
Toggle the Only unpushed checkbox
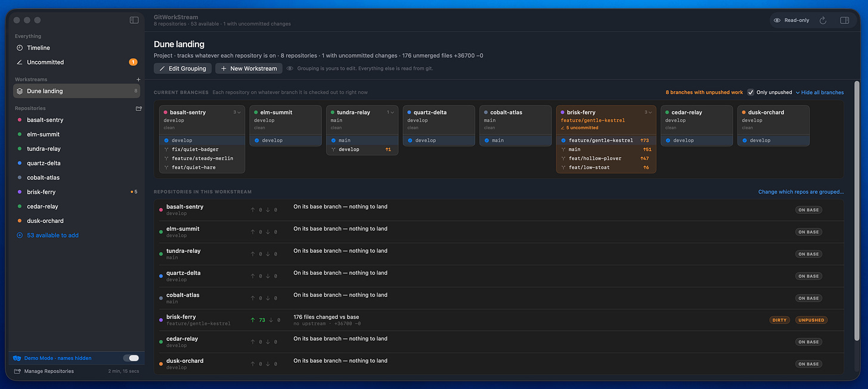click(751, 92)
